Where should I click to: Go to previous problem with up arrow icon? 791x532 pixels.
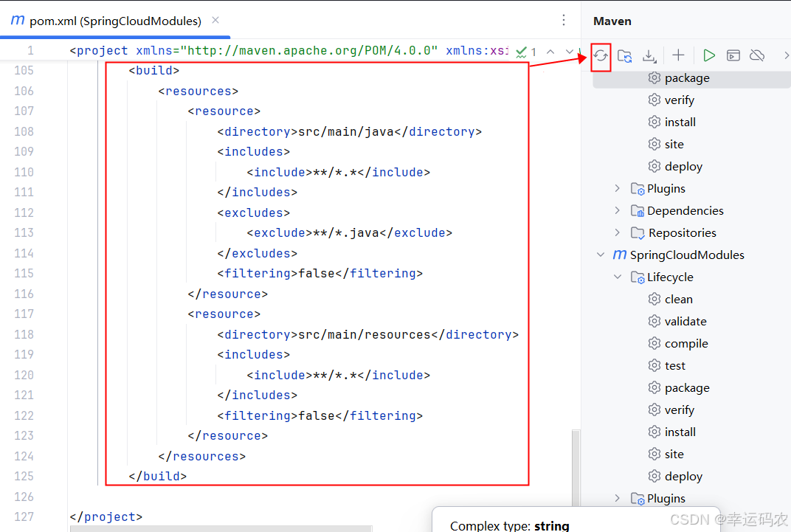[550, 53]
